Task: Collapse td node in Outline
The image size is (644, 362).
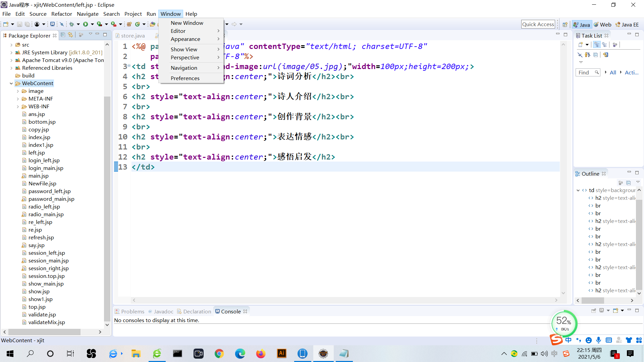Action: [x=578, y=190]
